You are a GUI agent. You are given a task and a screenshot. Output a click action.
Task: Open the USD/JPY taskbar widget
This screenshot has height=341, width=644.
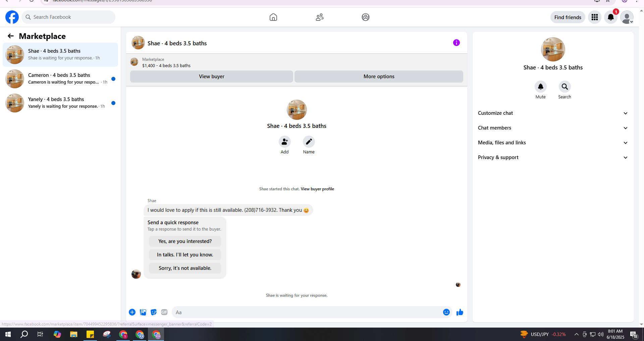(543, 334)
